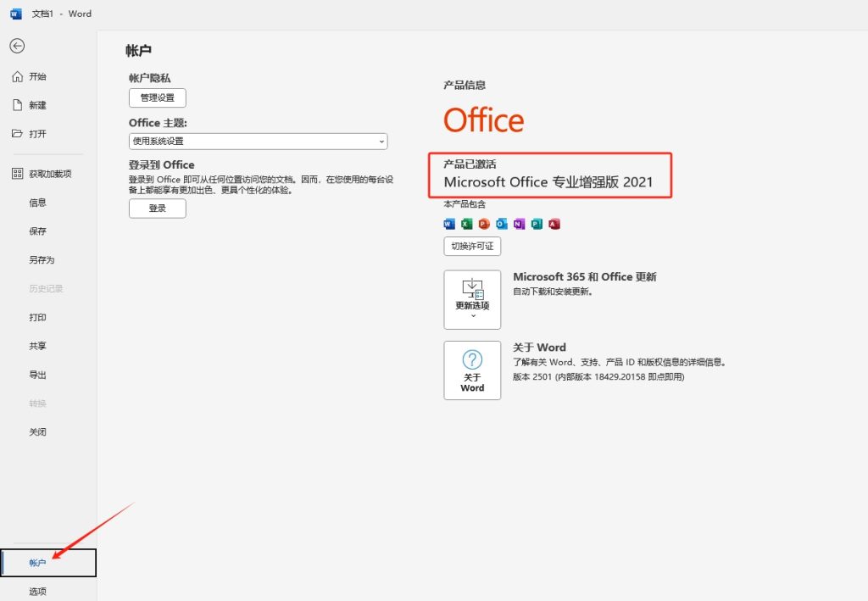Screen dimensions: 868x601
Task: Expand the Office 主题 dropdown
Action: tap(258, 141)
